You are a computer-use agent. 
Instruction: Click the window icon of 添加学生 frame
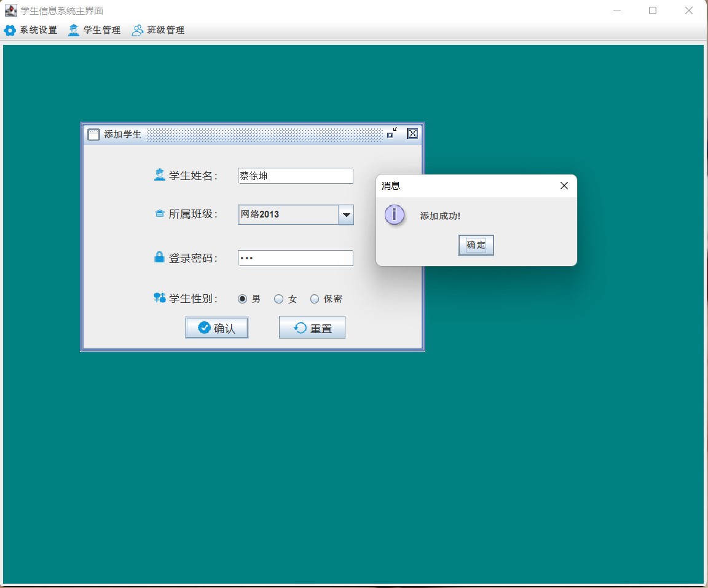click(x=93, y=134)
